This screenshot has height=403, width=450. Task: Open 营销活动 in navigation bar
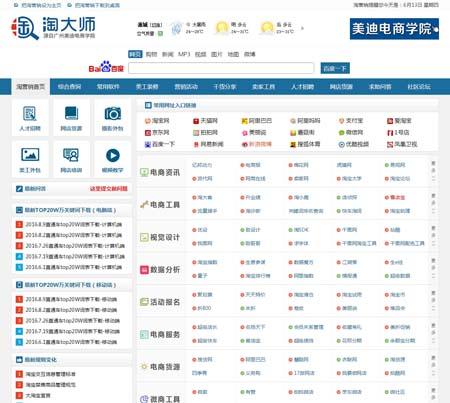[x=186, y=87]
